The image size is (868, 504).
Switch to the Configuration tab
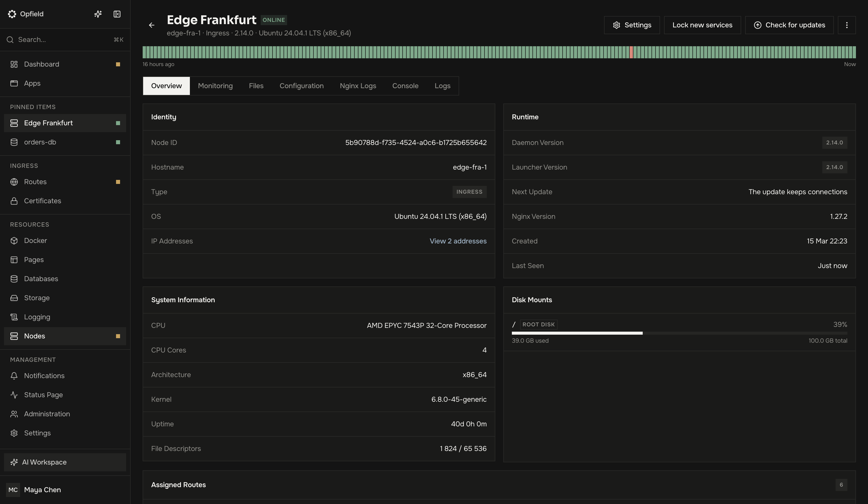[301, 86]
